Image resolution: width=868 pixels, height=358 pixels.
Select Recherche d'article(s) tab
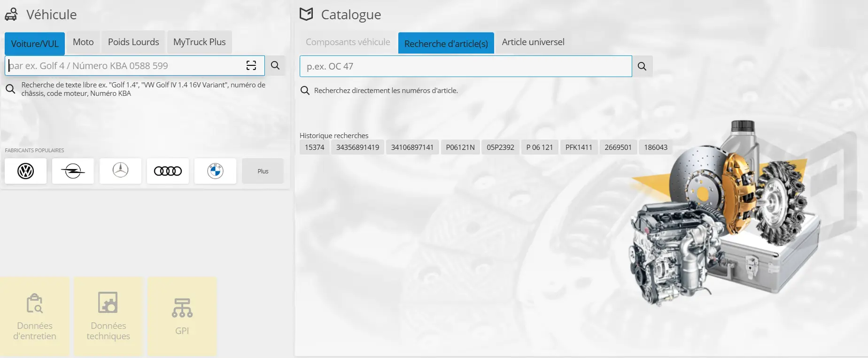[446, 44]
